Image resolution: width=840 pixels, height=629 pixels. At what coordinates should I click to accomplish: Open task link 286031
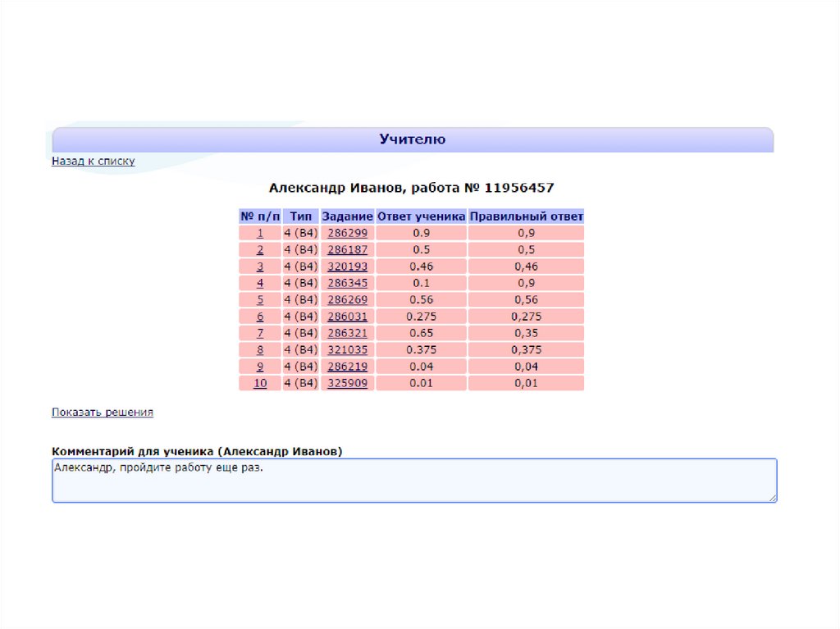[x=347, y=317]
